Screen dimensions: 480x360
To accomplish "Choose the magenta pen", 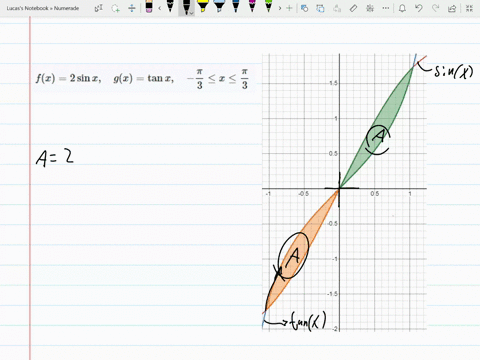I will pos(252,6).
